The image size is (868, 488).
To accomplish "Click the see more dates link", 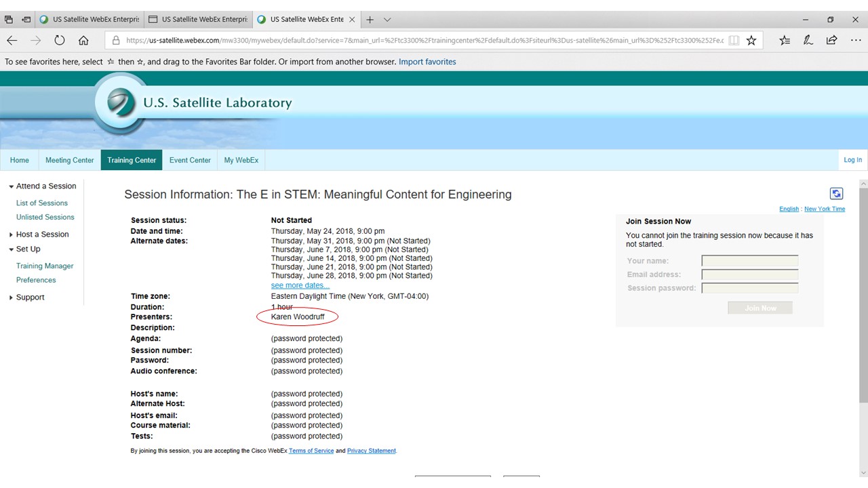I will click(x=300, y=285).
